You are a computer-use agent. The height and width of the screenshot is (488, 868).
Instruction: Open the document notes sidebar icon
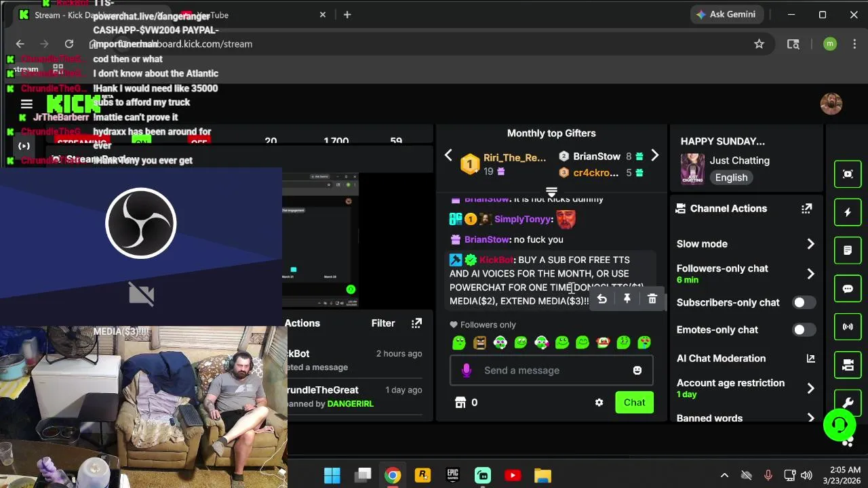(848, 251)
